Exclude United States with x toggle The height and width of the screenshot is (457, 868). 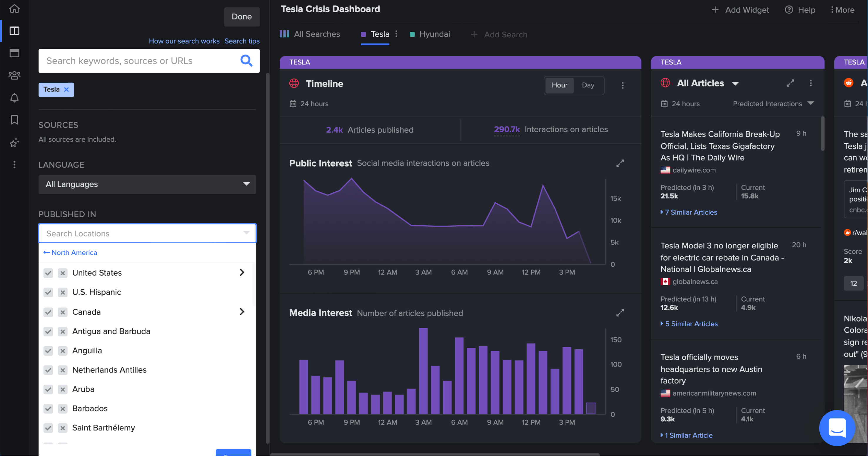click(x=62, y=273)
